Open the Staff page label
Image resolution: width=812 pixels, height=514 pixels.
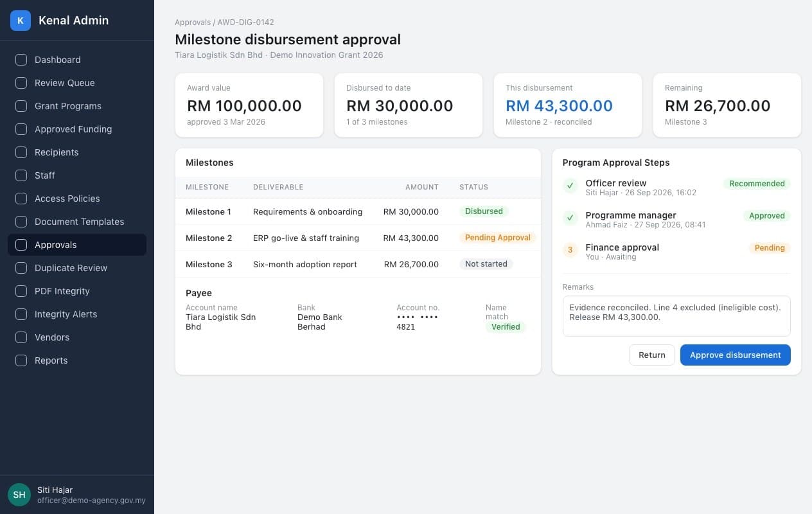[45, 175]
